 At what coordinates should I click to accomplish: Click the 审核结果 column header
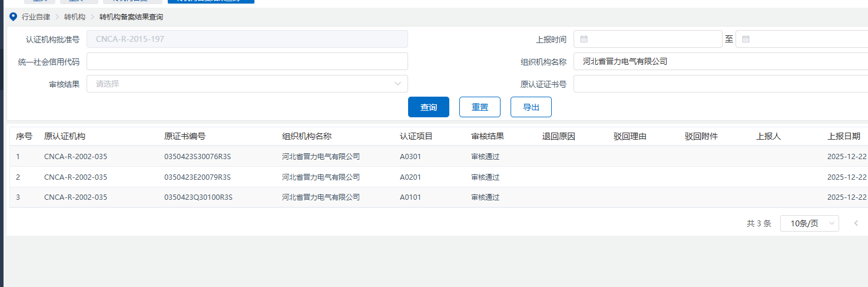488,136
